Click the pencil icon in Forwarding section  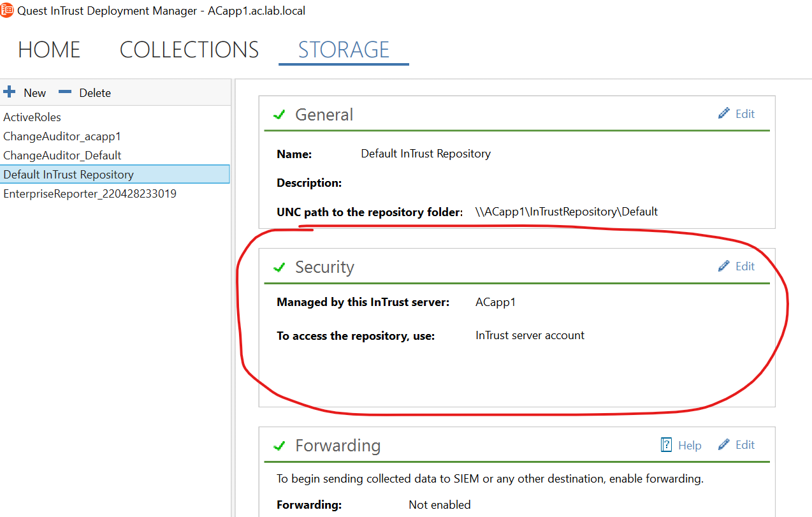[x=723, y=444]
